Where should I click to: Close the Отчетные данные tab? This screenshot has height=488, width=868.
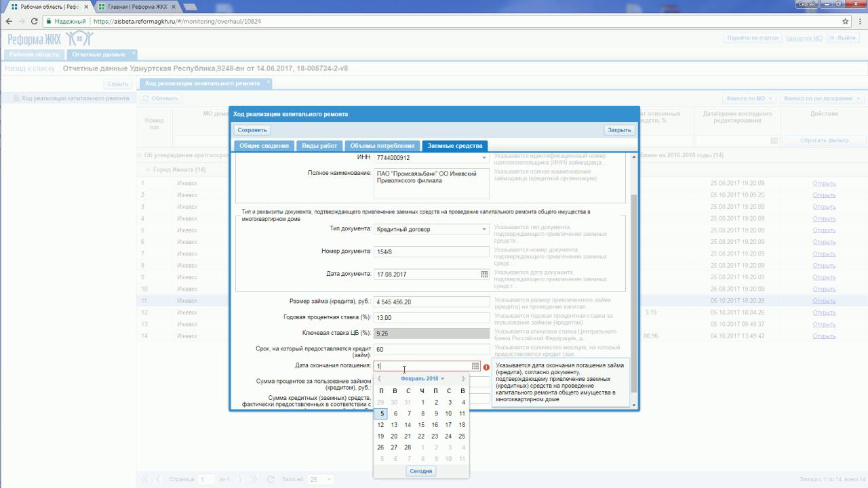click(x=134, y=53)
